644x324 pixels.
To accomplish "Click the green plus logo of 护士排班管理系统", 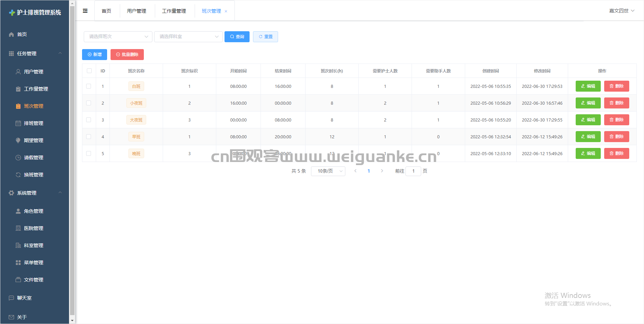I will 12,13.
